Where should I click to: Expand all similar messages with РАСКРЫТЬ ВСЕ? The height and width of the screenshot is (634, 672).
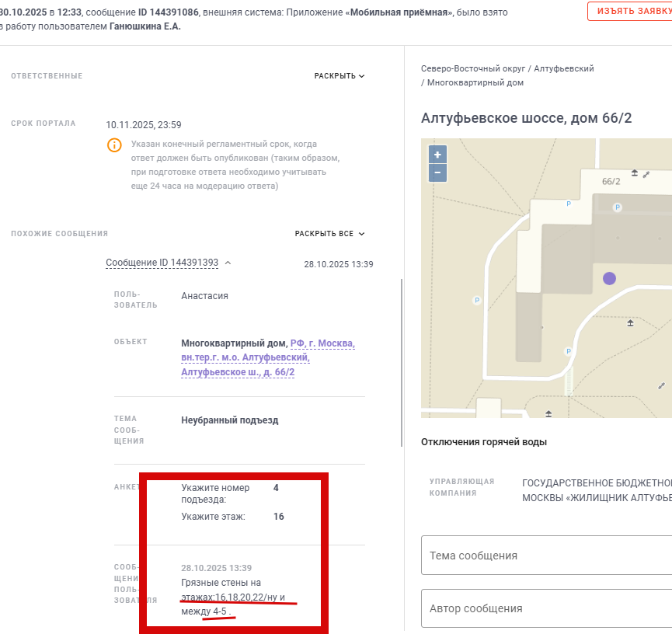[x=329, y=234]
